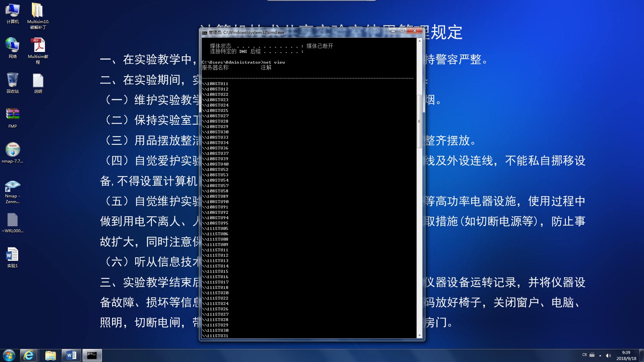Open File Explorer from the taskbar
644x362 pixels.
50,355
